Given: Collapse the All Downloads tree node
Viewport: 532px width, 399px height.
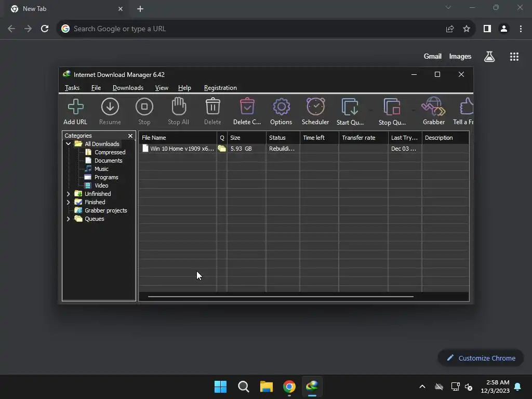Looking at the screenshot, I should [68, 144].
